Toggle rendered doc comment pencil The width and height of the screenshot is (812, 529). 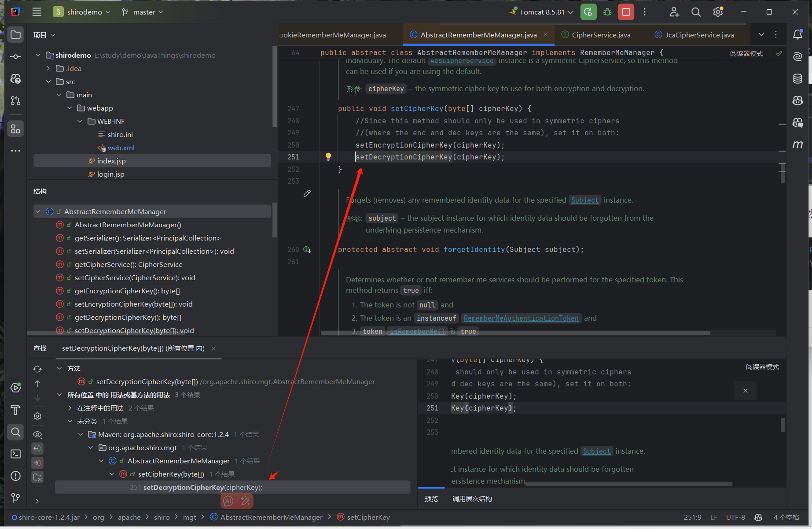[307, 193]
